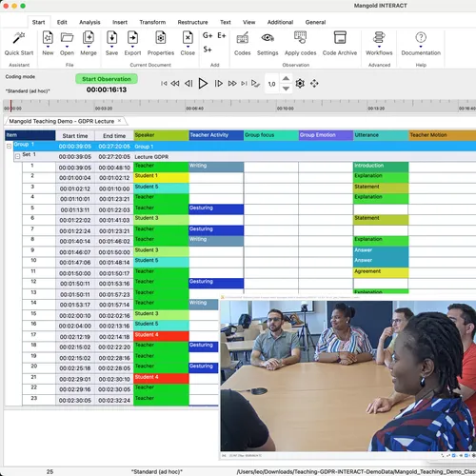
Task: Open the Open file dropdown arrow
Action: click(67, 47)
